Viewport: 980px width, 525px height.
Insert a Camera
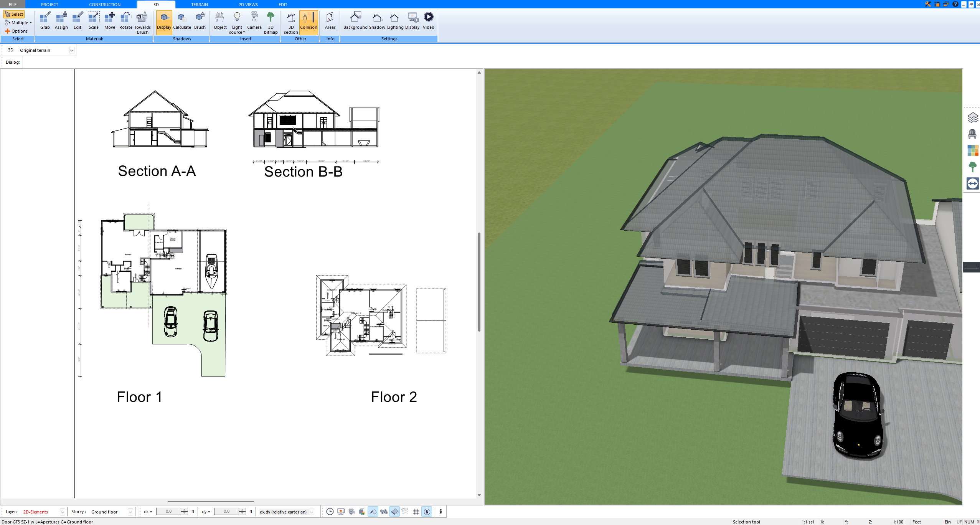[x=254, y=21]
